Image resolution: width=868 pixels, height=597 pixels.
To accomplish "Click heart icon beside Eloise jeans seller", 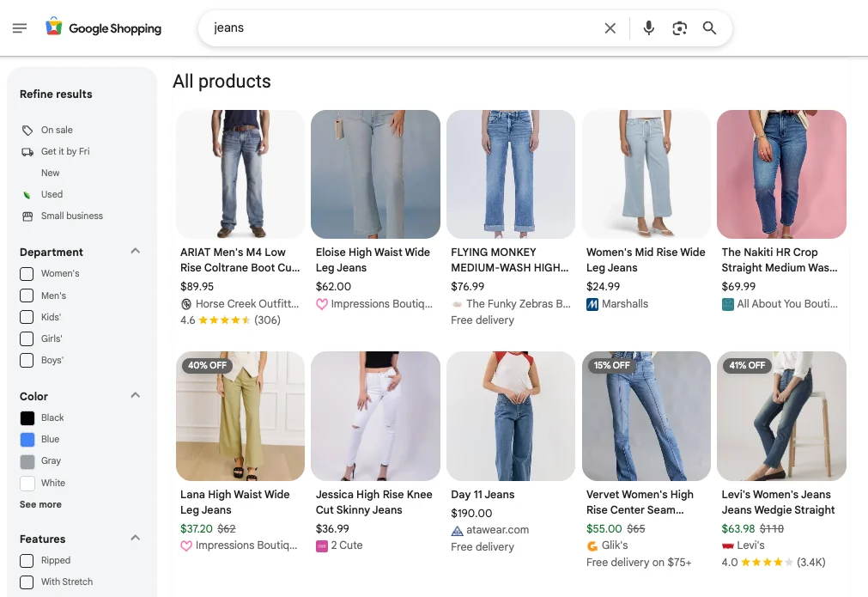I will coord(321,303).
